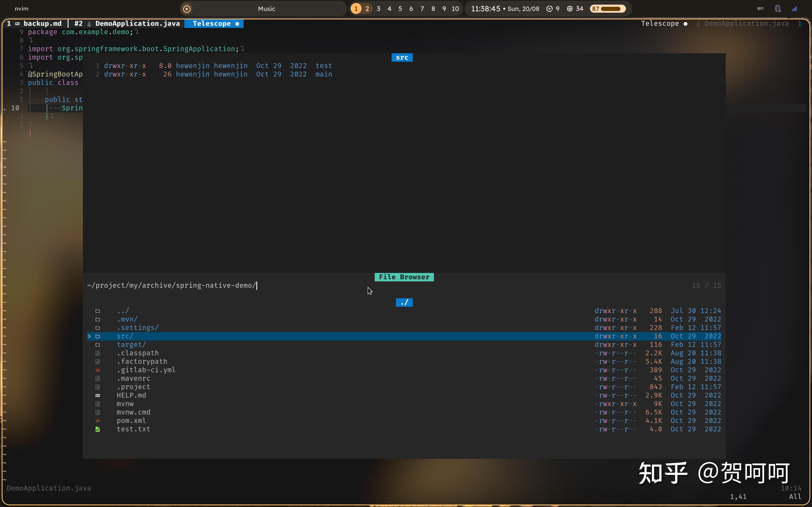Switch to workspace 5
This screenshot has height=507, width=812.
[x=400, y=9]
